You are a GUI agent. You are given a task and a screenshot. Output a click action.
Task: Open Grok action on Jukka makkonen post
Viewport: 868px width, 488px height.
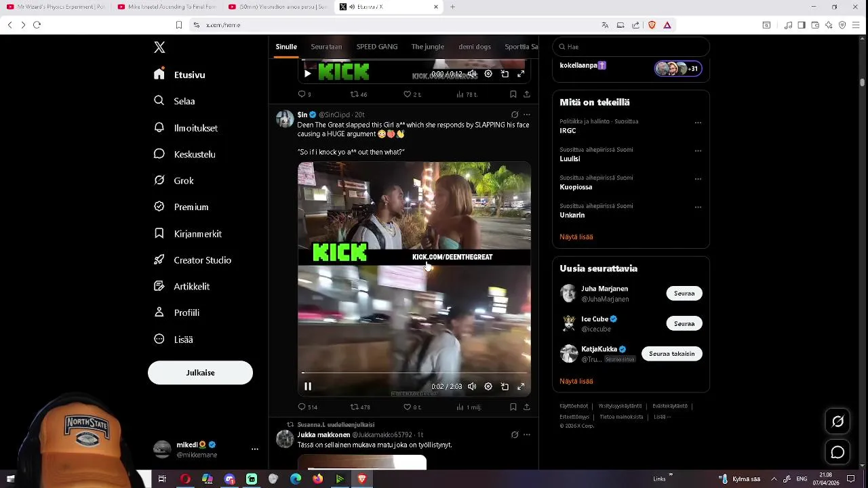click(515, 434)
